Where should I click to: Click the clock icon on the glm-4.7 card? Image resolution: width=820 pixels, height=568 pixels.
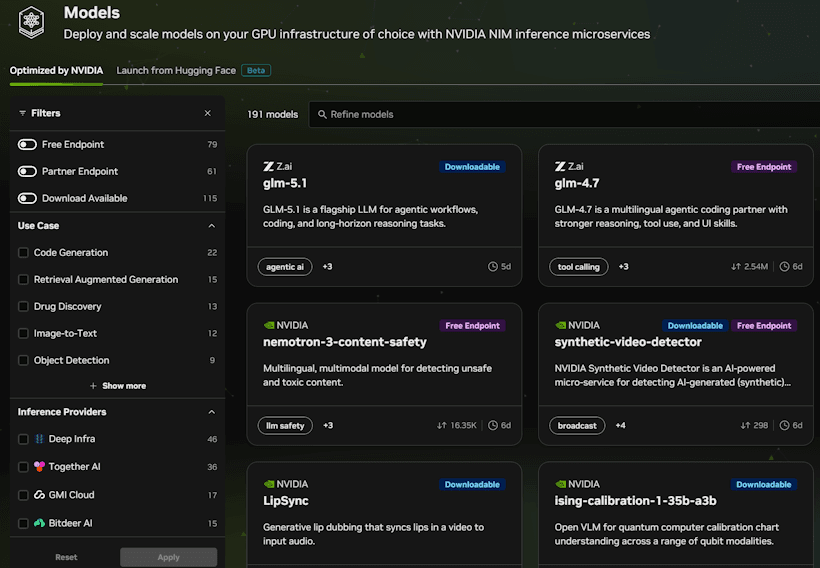tap(784, 267)
